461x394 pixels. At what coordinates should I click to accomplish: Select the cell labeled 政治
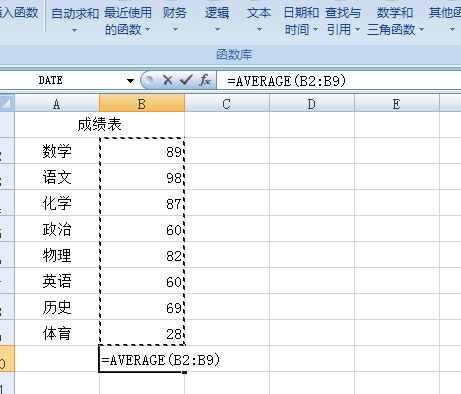click(x=57, y=229)
